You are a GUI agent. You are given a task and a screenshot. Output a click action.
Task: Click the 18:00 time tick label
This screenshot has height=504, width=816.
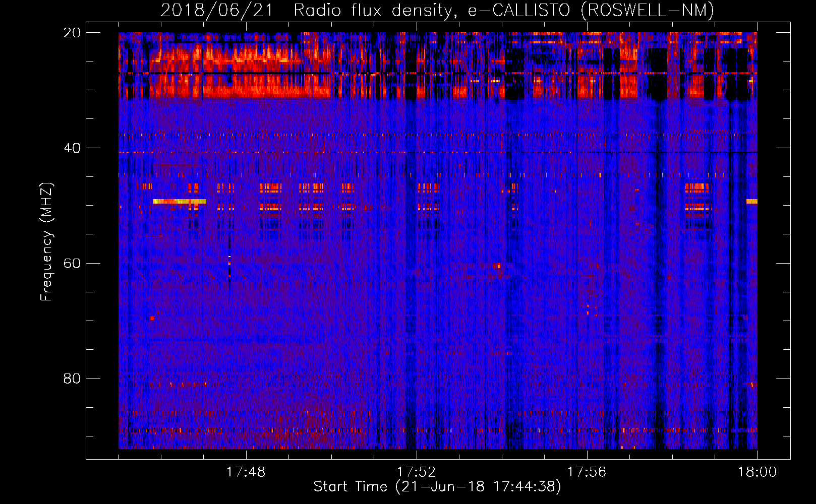757,472
